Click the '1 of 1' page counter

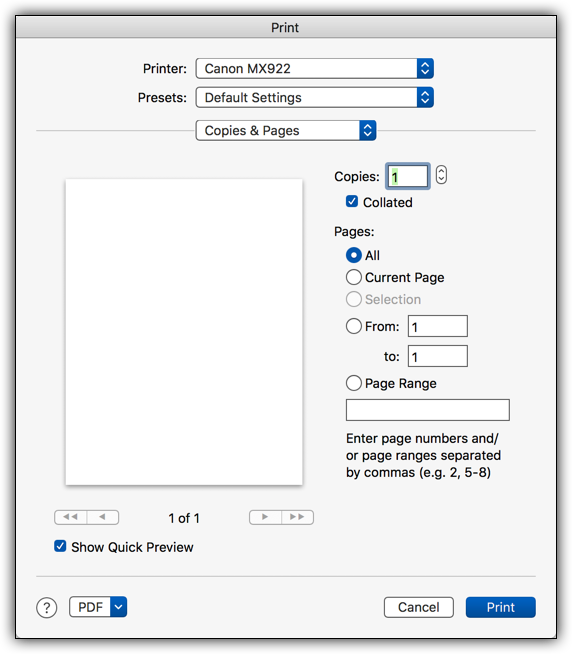click(184, 518)
